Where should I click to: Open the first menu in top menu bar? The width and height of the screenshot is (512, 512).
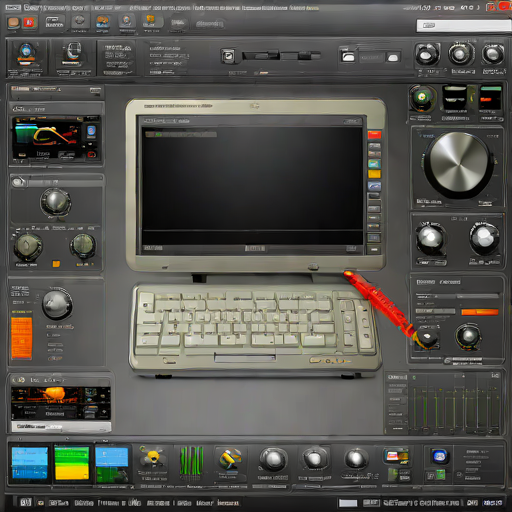pyautogui.click(x=13, y=7)
